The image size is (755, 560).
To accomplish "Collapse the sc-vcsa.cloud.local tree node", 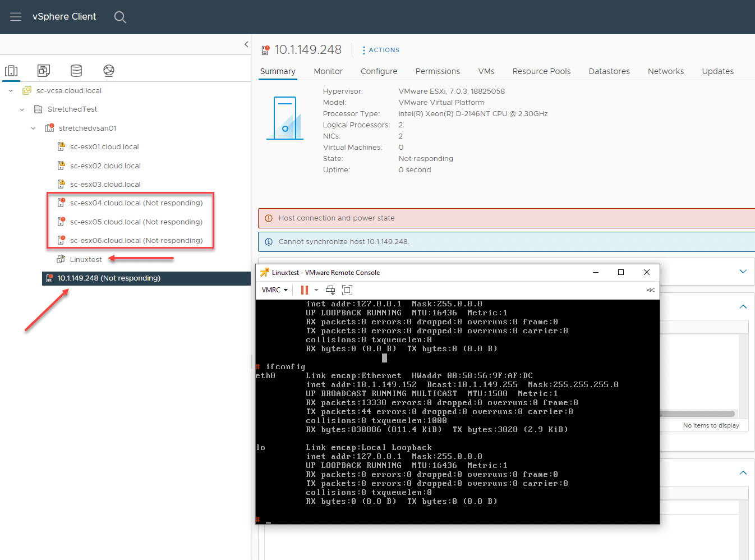I will [11, 91].
